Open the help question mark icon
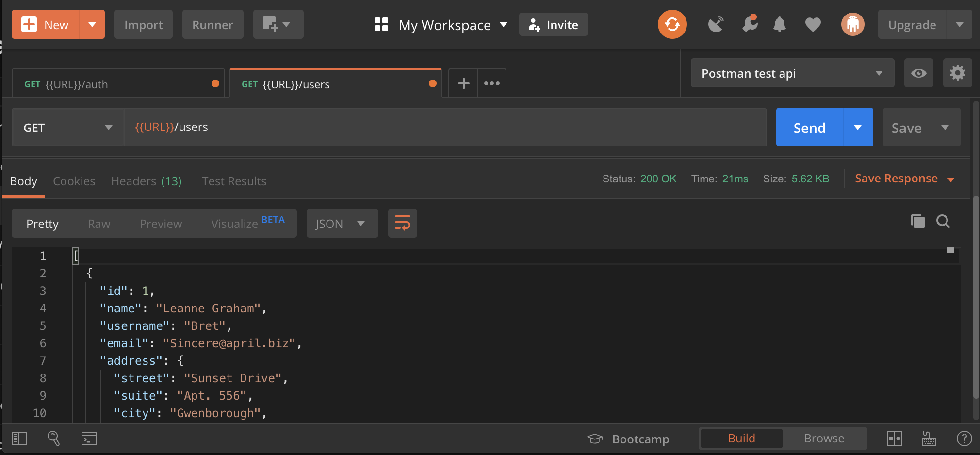980x455 pixels. point(964,439)
